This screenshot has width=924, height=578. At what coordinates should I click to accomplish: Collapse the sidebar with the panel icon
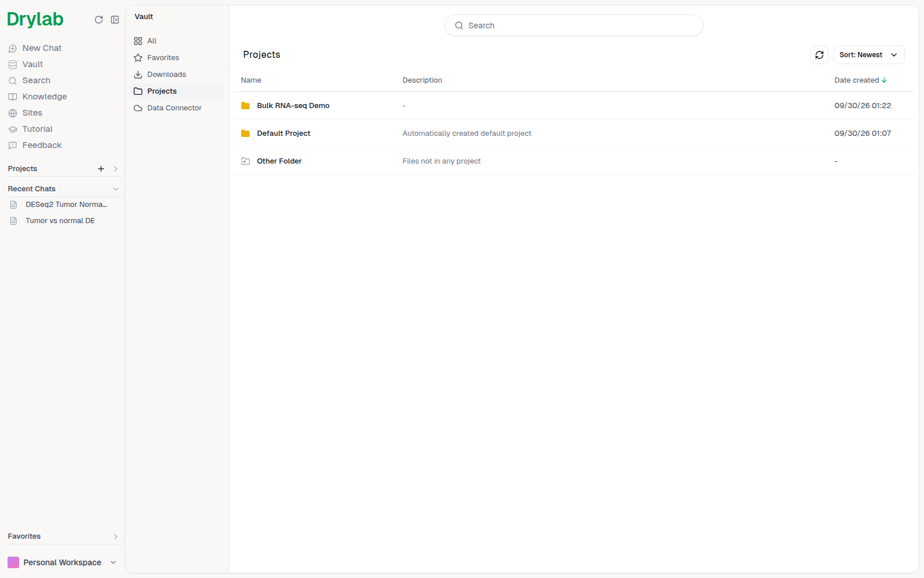[115, 20]
